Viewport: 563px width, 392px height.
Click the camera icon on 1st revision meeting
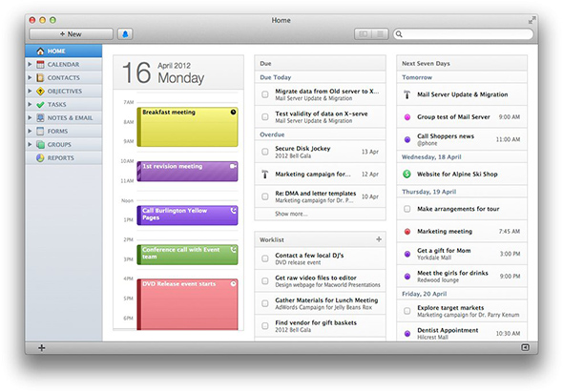[x=233, y=166]
